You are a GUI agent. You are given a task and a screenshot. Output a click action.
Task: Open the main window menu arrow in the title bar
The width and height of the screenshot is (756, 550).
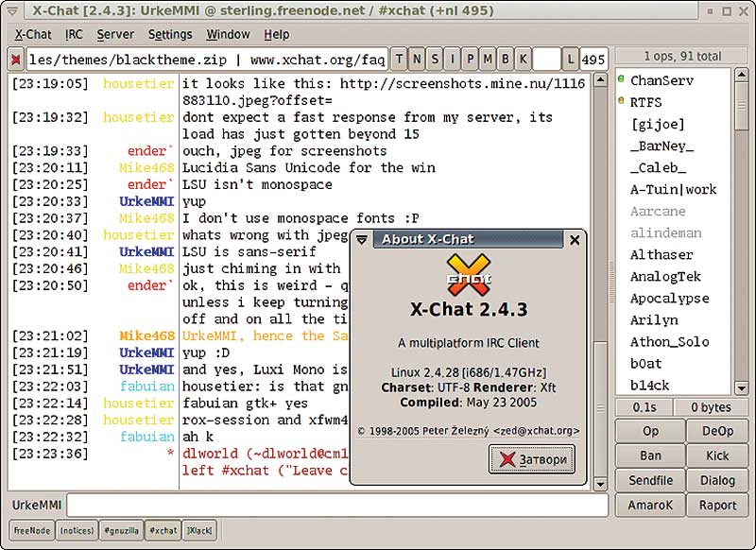click(12, 11)
